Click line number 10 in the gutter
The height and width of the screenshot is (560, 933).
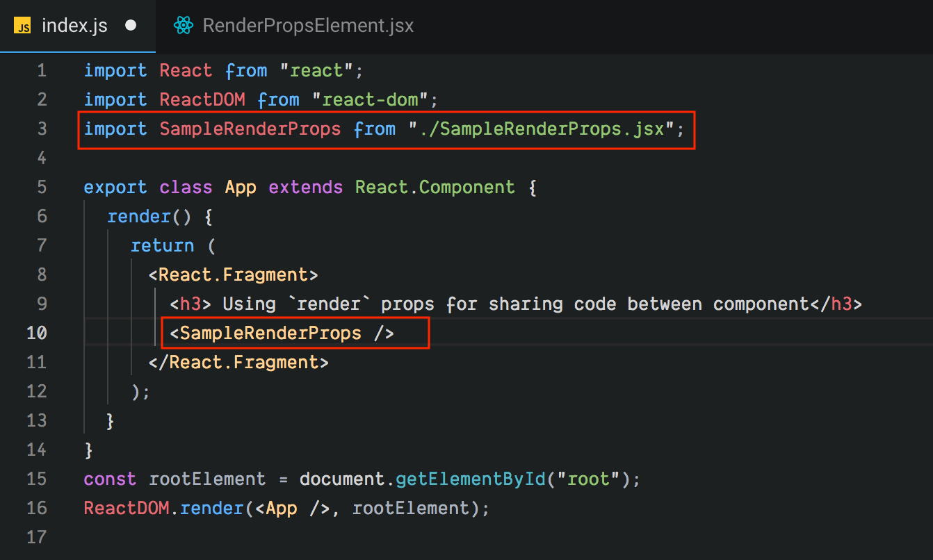(x=36, y=332)
